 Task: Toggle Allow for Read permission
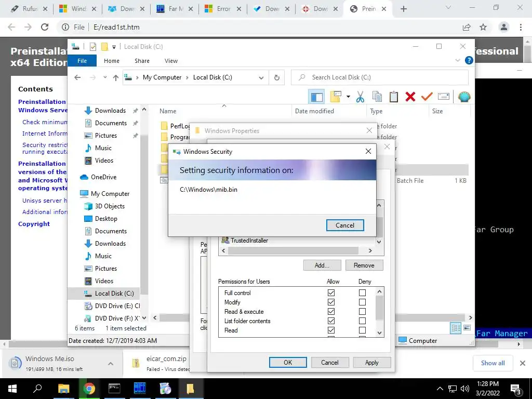pos(331,330)
